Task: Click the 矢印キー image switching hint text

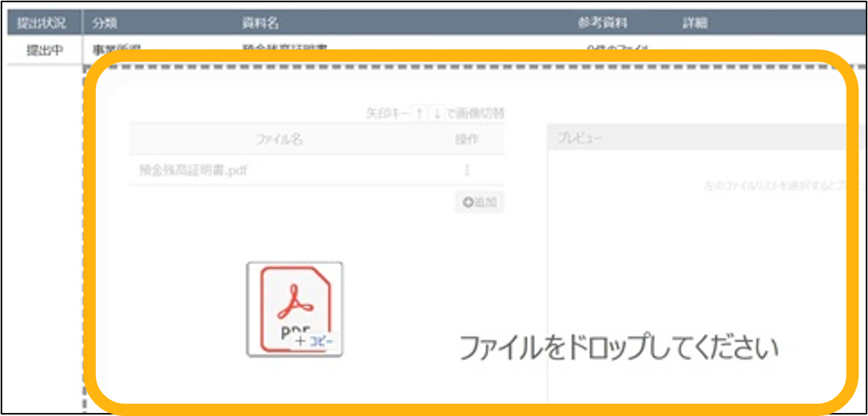Action: click(435, 113)
